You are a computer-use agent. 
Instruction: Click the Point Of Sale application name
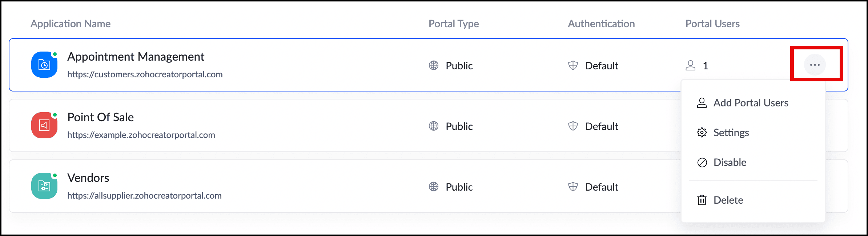pos(101,117)
